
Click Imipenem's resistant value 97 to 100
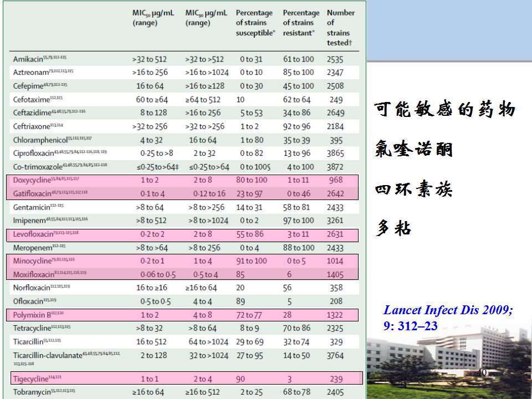point(299,221)
